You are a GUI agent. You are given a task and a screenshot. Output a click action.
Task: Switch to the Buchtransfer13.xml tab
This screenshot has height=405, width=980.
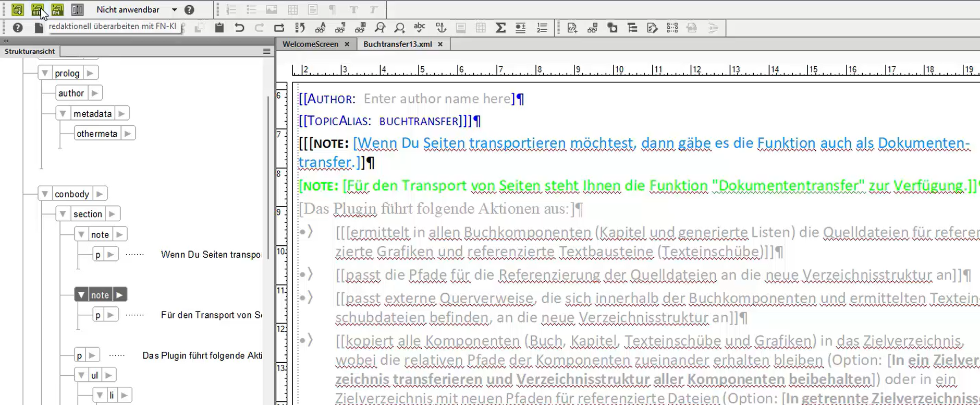(398, 44)
